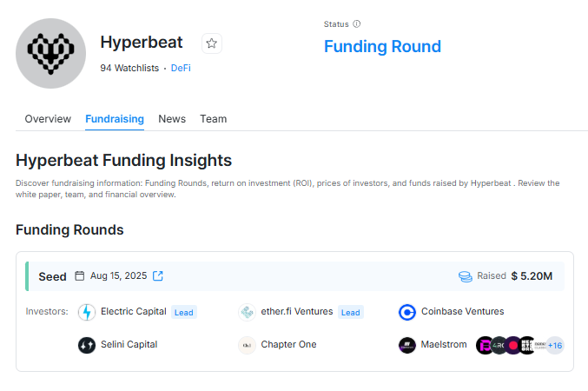
Task: Open the Selini Capital investor name
Action: pos(129,344)
